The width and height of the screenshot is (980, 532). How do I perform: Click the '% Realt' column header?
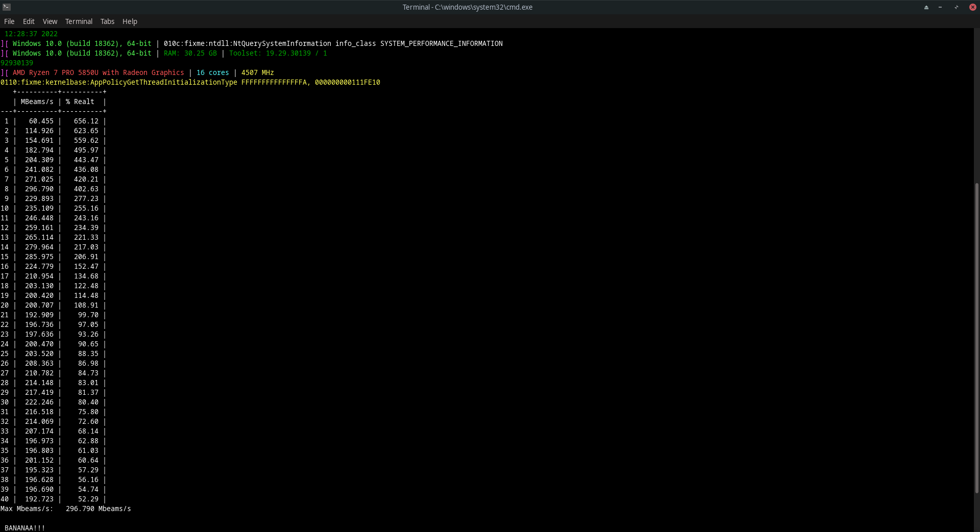(x=80, y=102)
